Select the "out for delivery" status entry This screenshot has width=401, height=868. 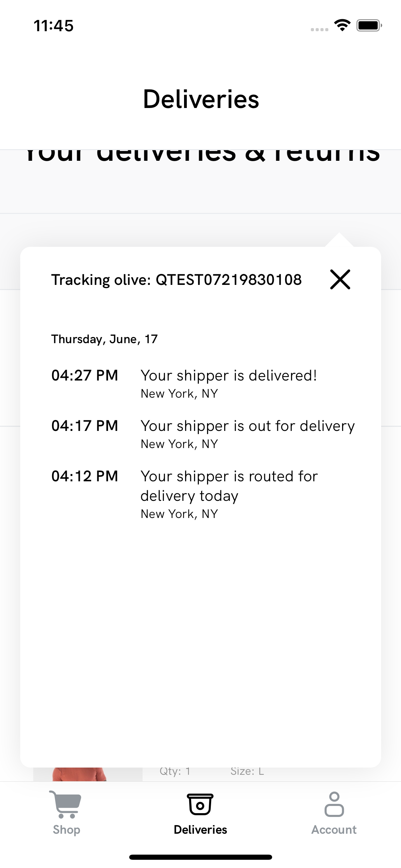point(247,426)
